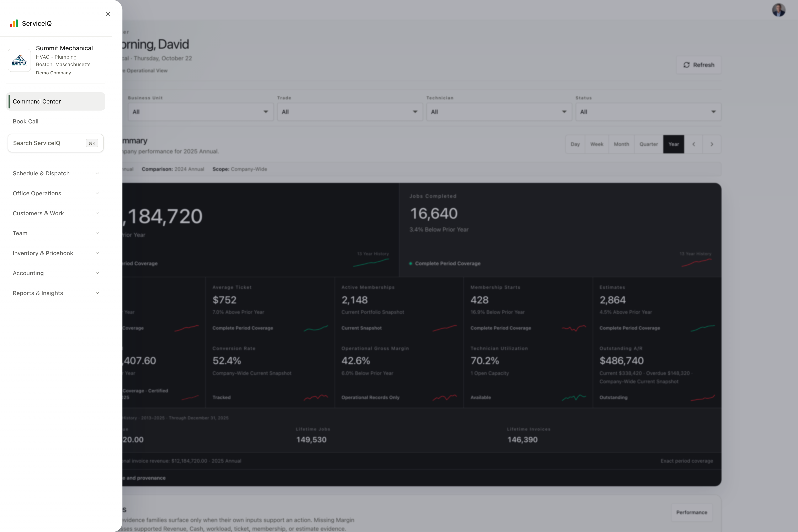Expand the Accounting section

[x=56, y=273]
